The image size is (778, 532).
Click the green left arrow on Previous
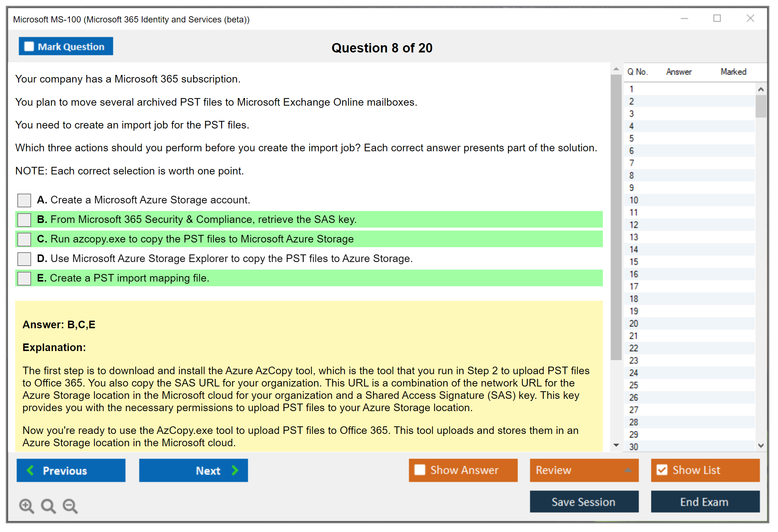(31, 470)
